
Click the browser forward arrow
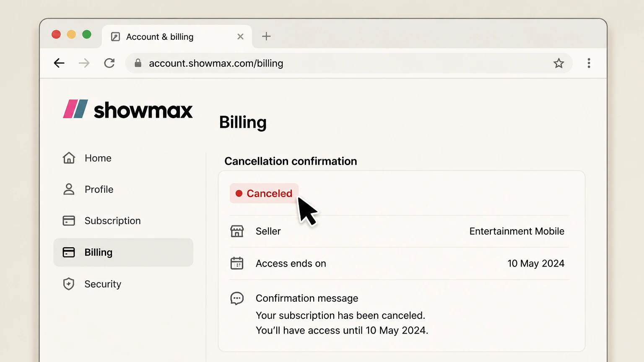84,63
